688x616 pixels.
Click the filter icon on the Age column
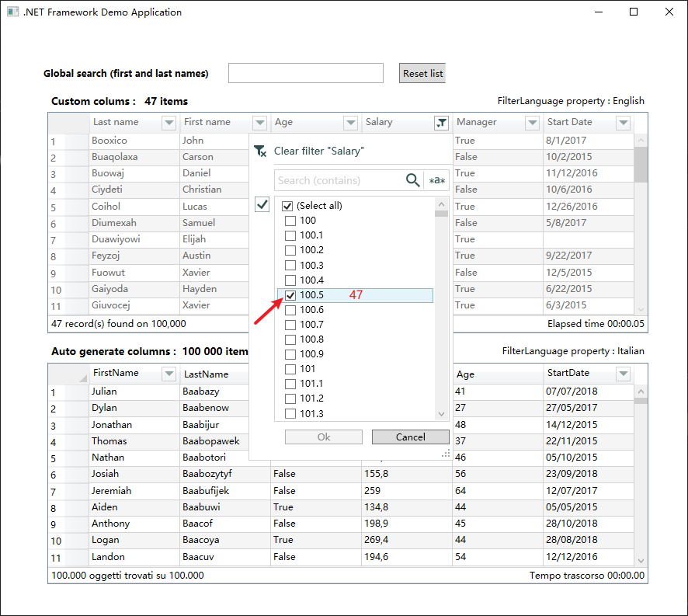[x=350, y=122]
